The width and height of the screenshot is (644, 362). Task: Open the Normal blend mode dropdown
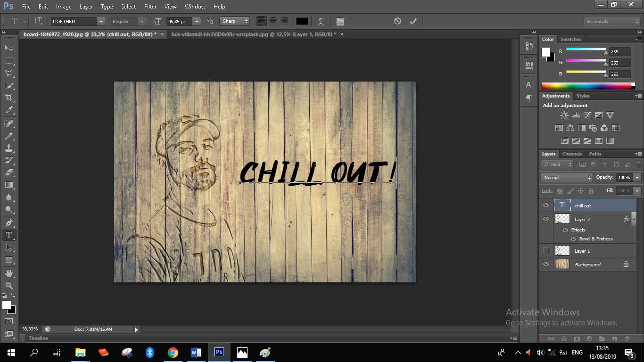[566, 177]
